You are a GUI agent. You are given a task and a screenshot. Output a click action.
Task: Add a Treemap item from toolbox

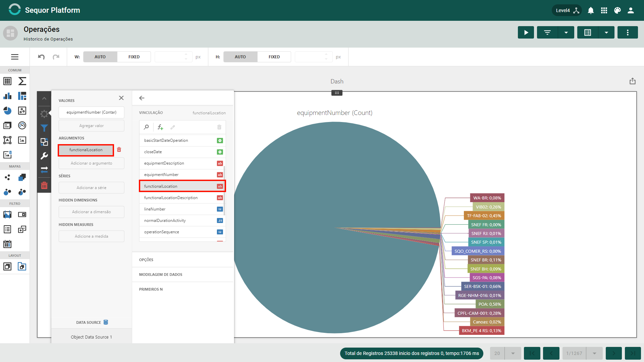(x=22, y=96)
